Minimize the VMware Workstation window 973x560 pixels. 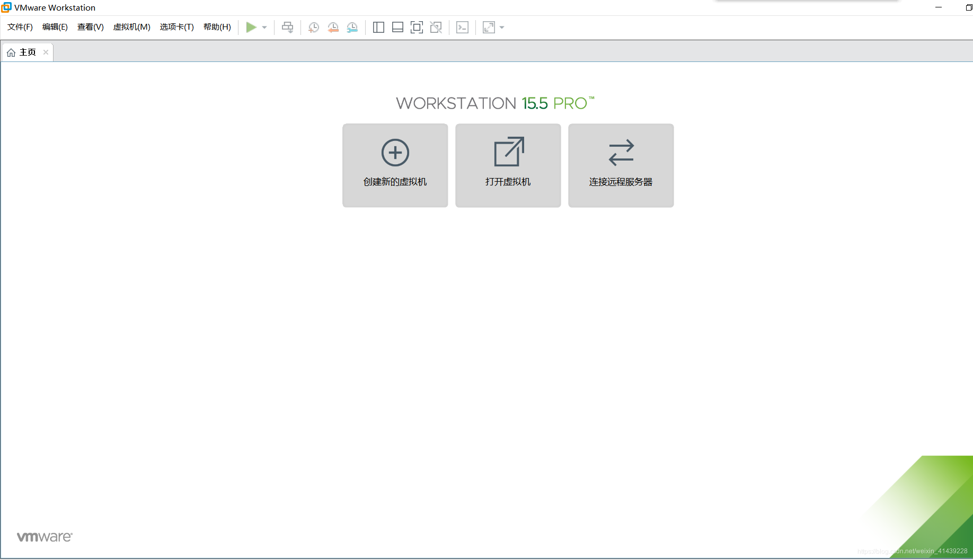pyautogui.click(x=939, y=7)
